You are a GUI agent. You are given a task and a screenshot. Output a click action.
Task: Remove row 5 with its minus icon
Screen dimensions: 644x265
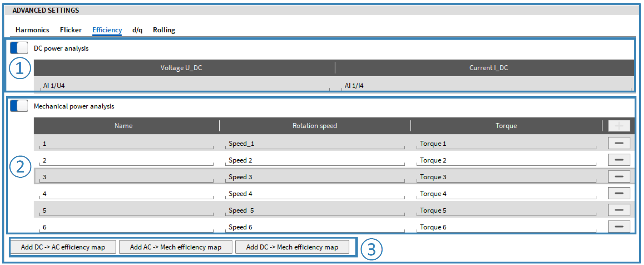tap(619, 210)
